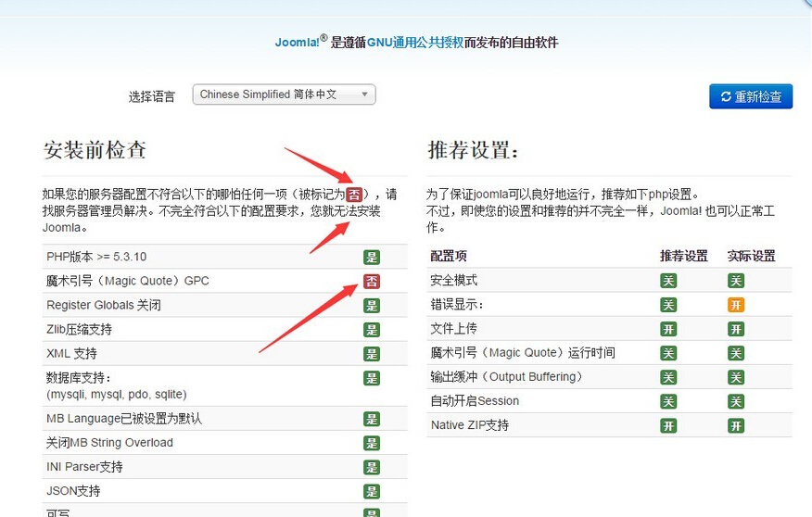The image size is (812, 517).
Task: Click the 关闭MB String Overload row text
Action: coord(109,443)
